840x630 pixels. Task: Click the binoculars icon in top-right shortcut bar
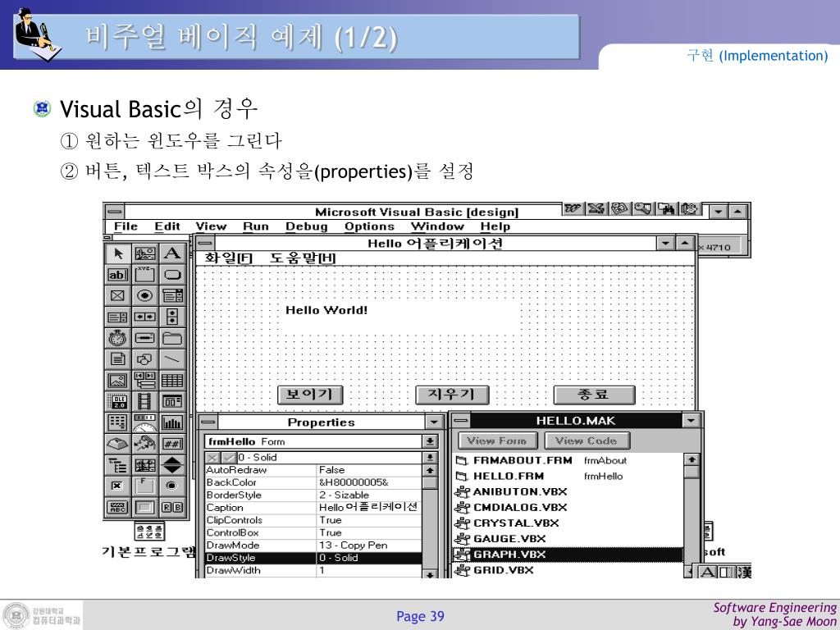click(666, 209)
